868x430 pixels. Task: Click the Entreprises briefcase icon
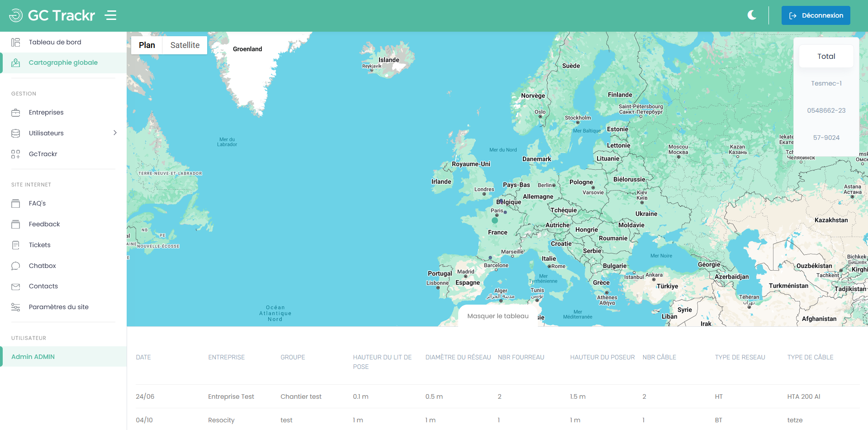click(x=16, y=113)
